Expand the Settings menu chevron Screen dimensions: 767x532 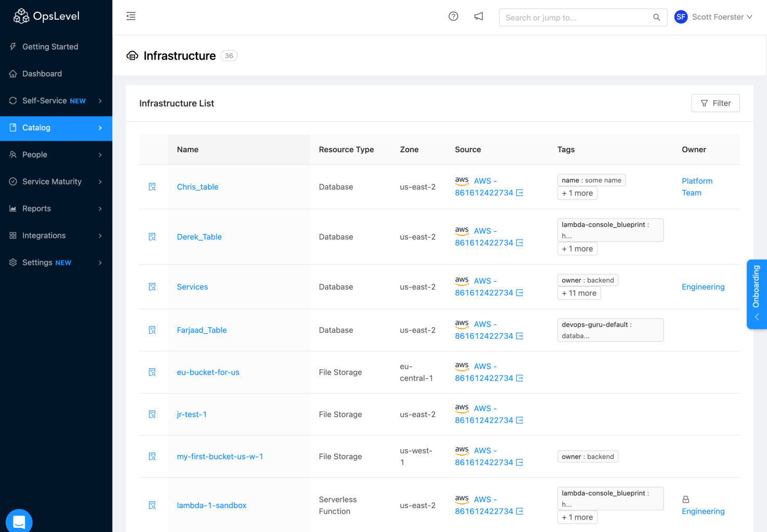(x=100, y=263)
